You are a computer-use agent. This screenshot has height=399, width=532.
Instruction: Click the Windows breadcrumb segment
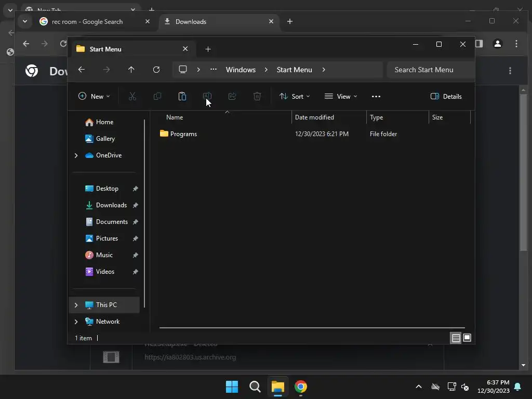pos(241,70)
